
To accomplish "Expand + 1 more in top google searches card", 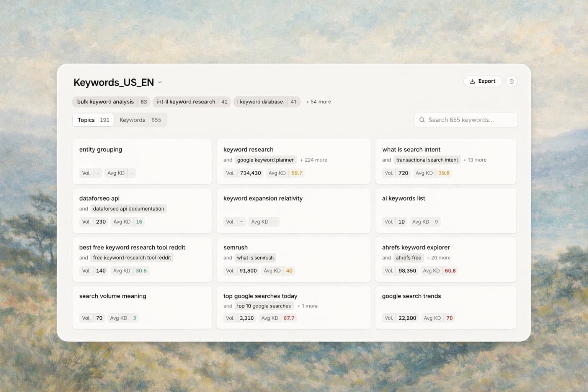I will 307,306.
